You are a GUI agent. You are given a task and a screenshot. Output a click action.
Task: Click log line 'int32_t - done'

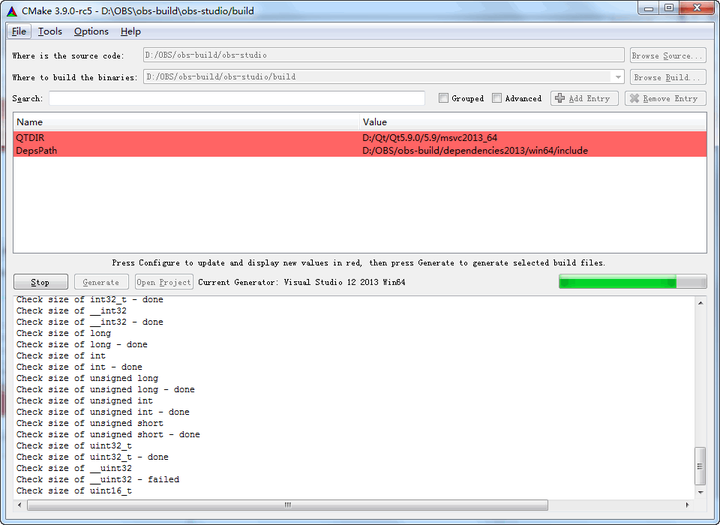[x=90, y=299]
